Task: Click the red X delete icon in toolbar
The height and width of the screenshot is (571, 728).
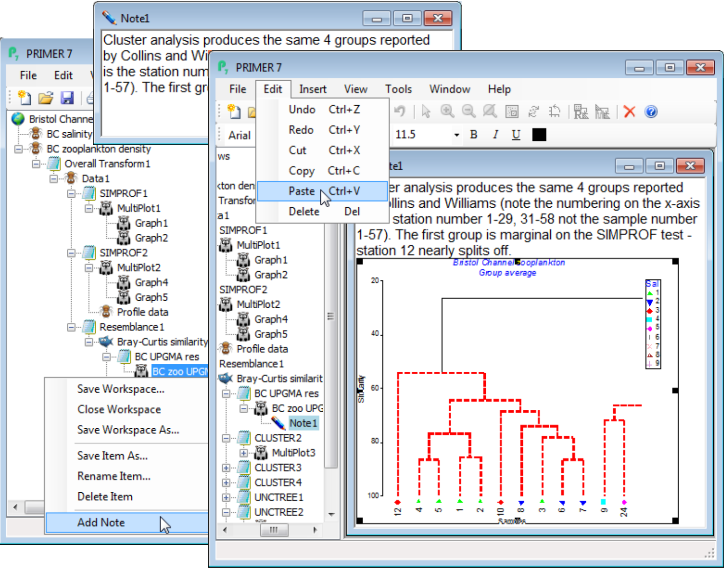Action: coord(629,112)
